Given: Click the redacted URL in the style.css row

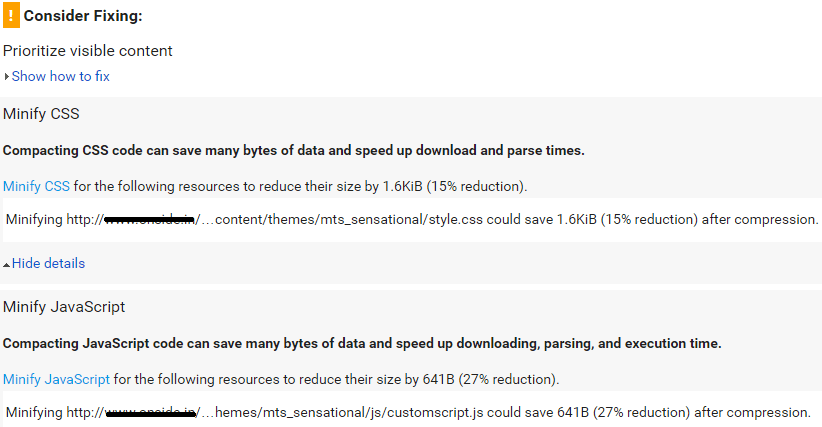Looking at the screenshot, I should tap(150, 220).
